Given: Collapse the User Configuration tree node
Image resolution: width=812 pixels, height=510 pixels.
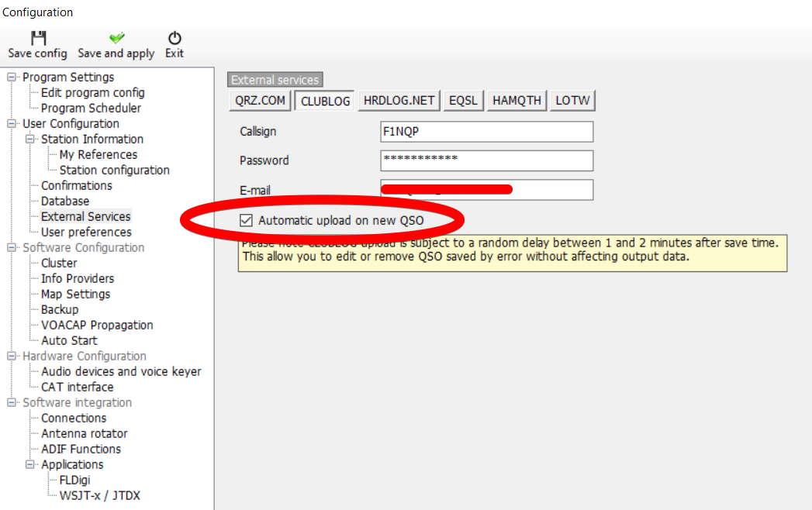Looking at the screenshot, I should click(12, 124).
